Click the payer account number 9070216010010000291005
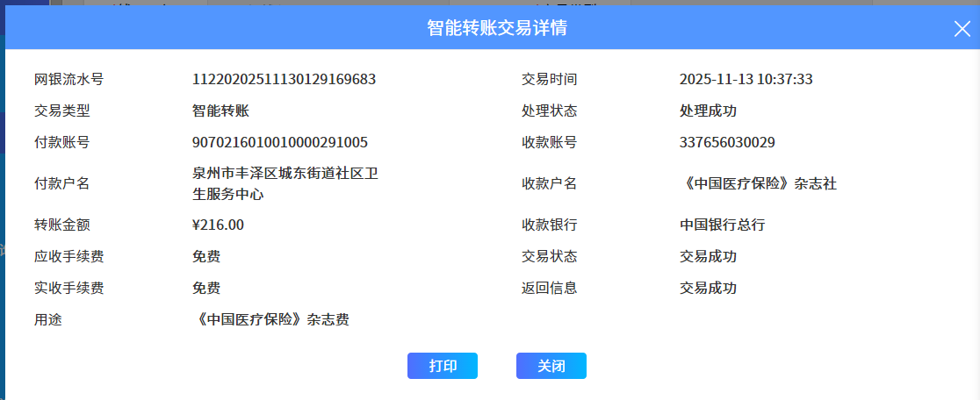 279,143
